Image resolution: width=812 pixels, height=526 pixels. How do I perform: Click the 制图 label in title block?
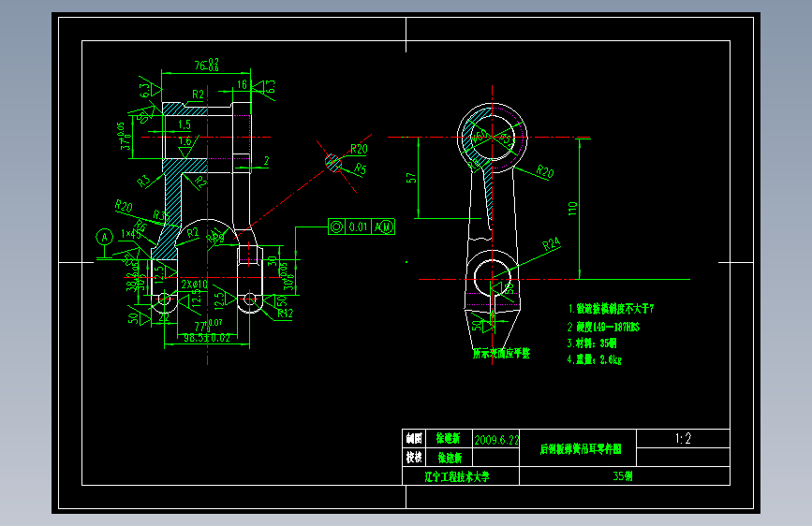(414, 439)
